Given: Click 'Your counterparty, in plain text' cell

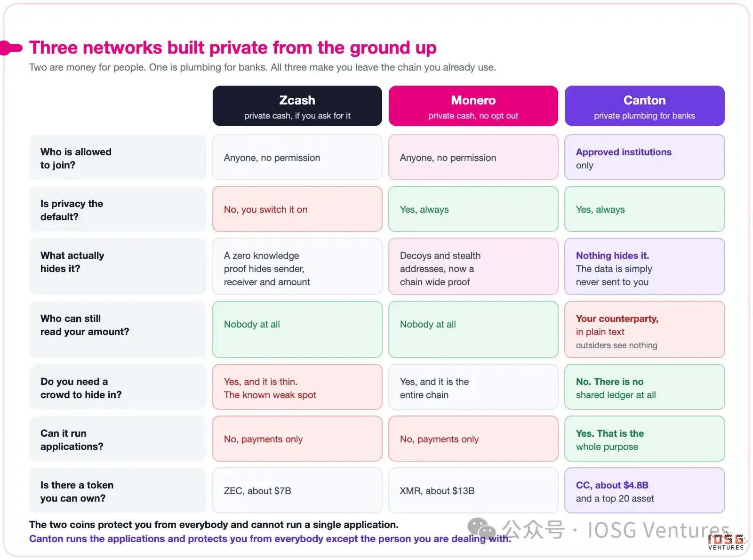Looking at the screenshot, I should tap(644, 329).
